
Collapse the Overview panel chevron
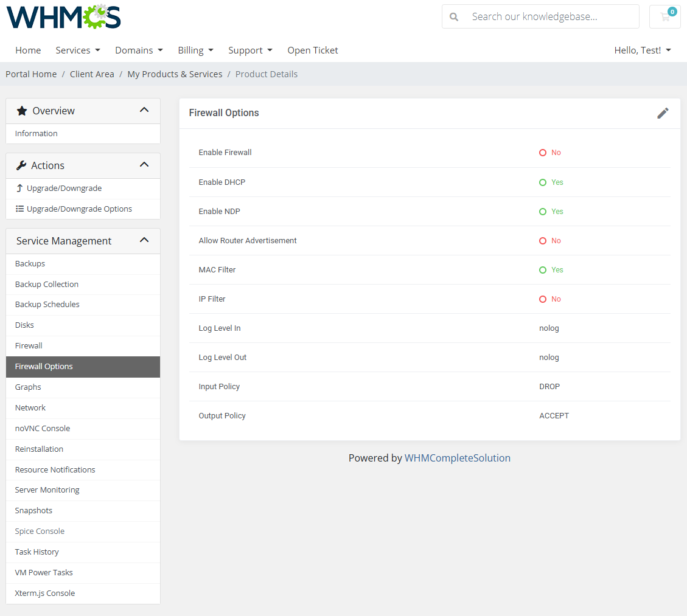[144, 110]
